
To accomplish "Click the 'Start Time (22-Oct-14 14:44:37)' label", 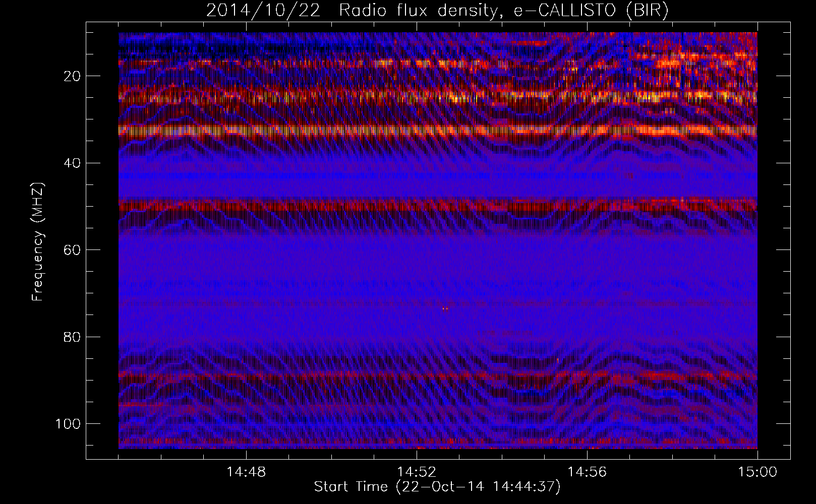I will (x=437, y=487).
